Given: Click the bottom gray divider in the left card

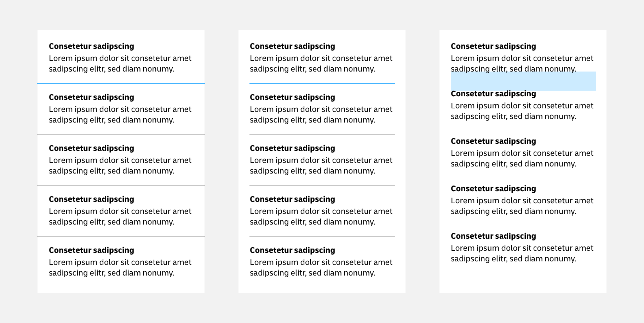Looking at the screenshot, I should click(121, 236).
